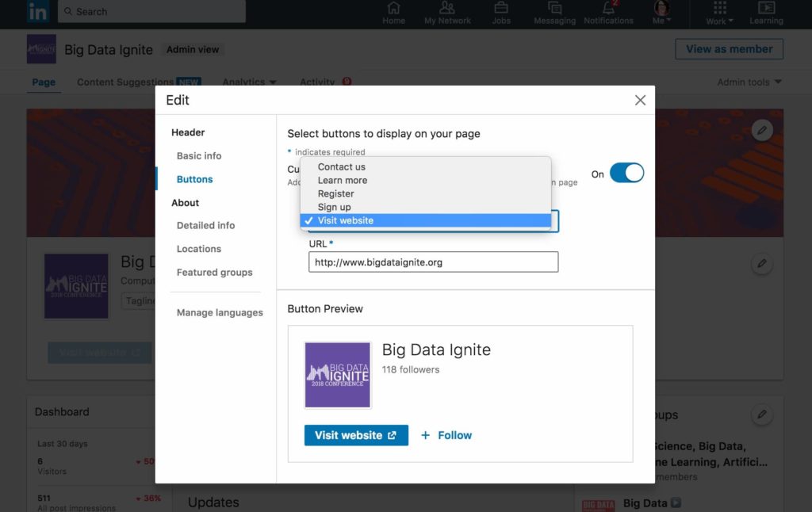Open Notifications bell icon

tap(608, 9)
